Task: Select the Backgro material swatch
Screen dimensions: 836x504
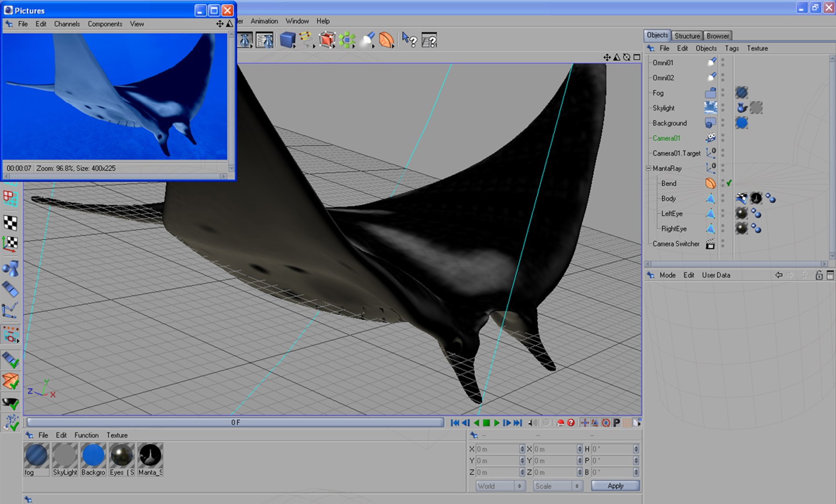Action: pyautogui.click(x=93, y=455)
